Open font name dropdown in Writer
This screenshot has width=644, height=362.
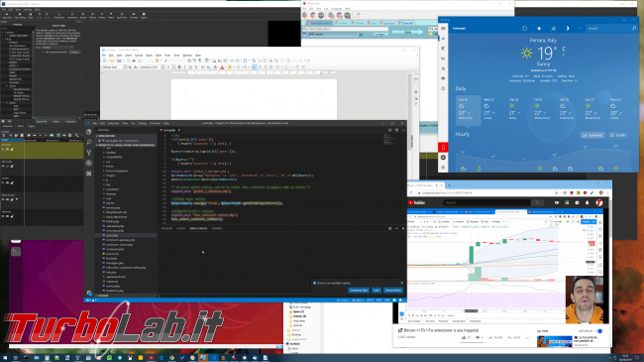(x=162, y=67)
